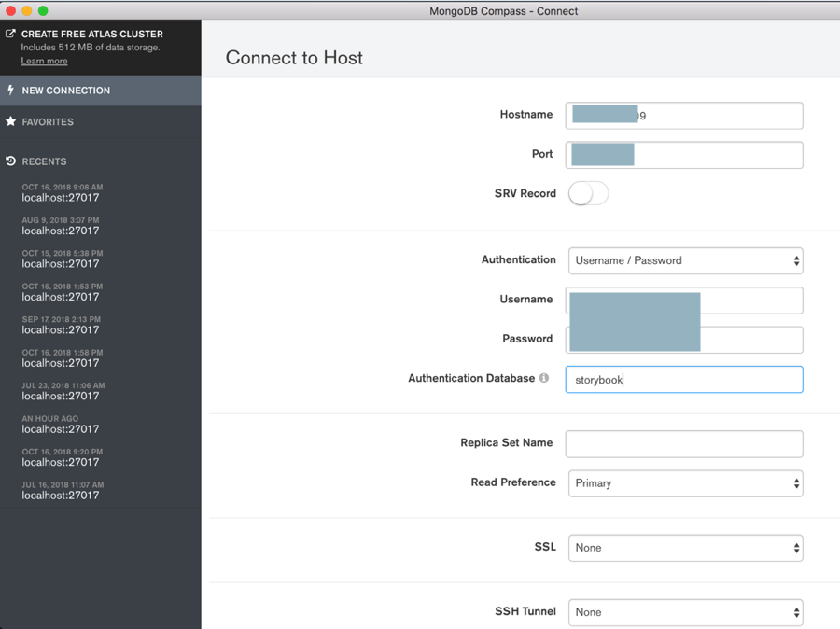840x629 pixels.
Task: Click the lightning bolt New Connection icon
Action: (x=10, y=91)
